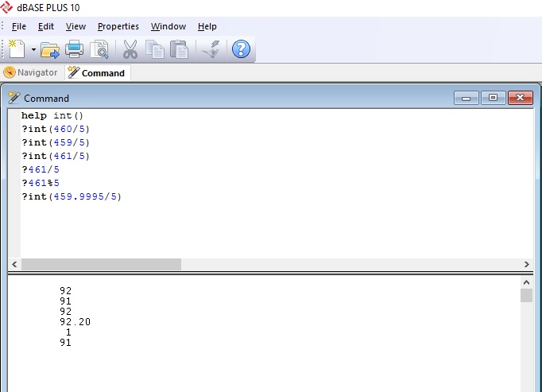Click the Paste clipboard icon
Screen dimensions: 542x392
(180, 49)
